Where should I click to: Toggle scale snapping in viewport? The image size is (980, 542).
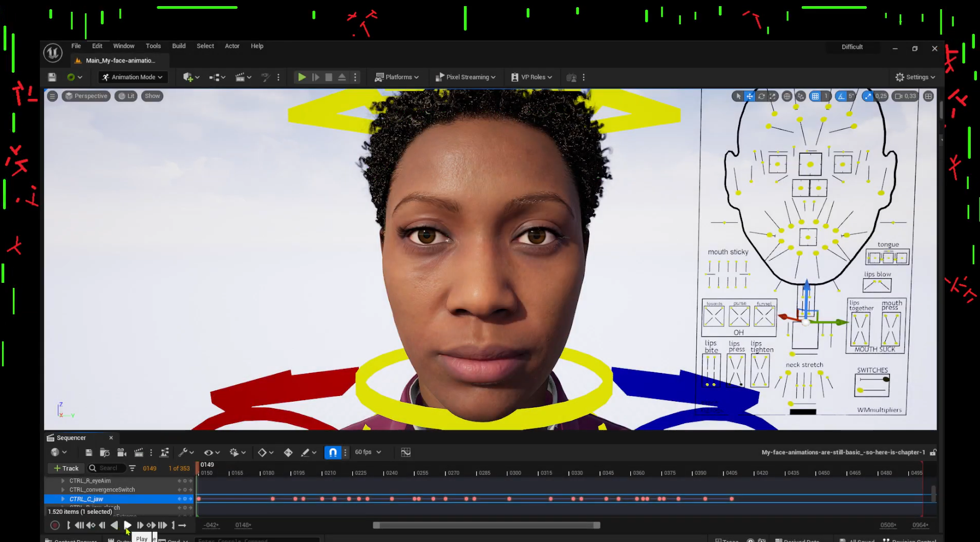click(867, 96)
